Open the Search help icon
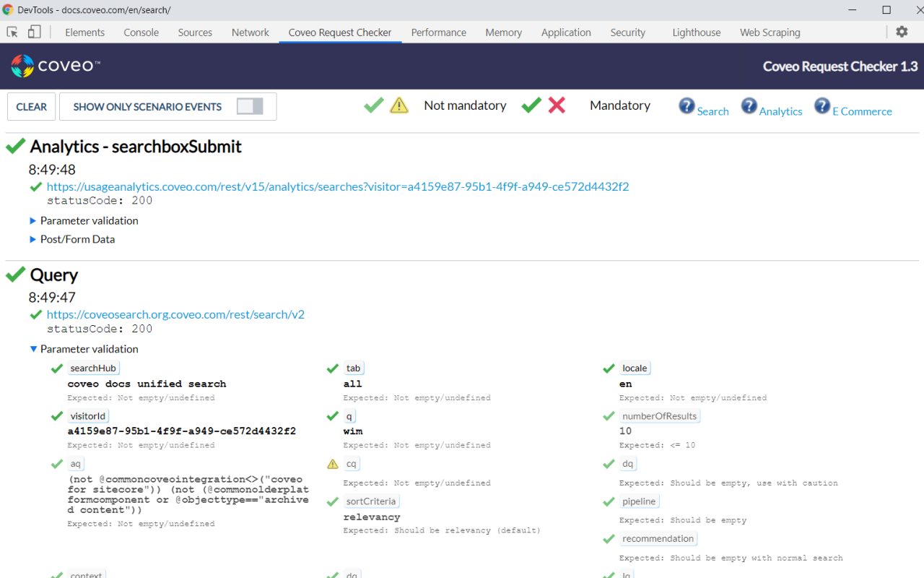The height and width of the screenshot is (578, 924). pyautogui.click(x=686, y=105)
